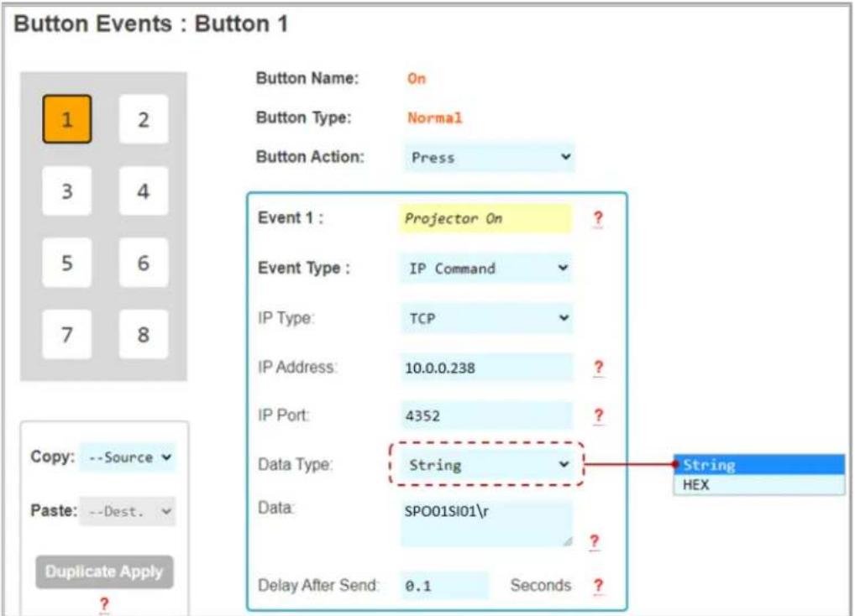Click the Duplicate Apply button
The height and width of the screenshot is (616, 855).
pyautogui.click(x=104, y=572)
